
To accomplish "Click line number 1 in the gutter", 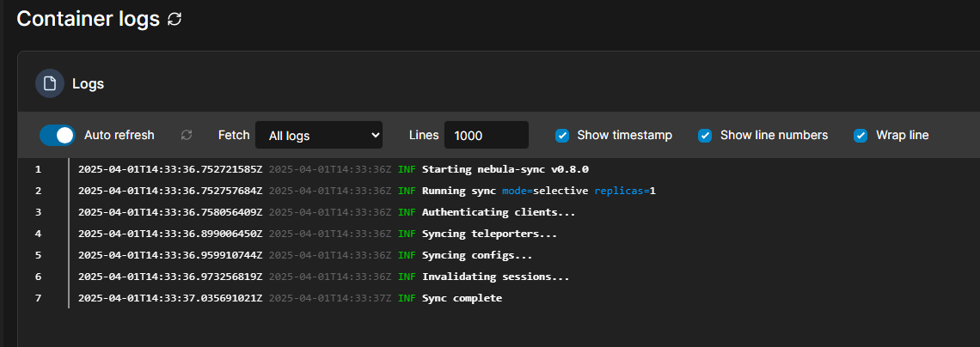I will (x=38, y=169).
